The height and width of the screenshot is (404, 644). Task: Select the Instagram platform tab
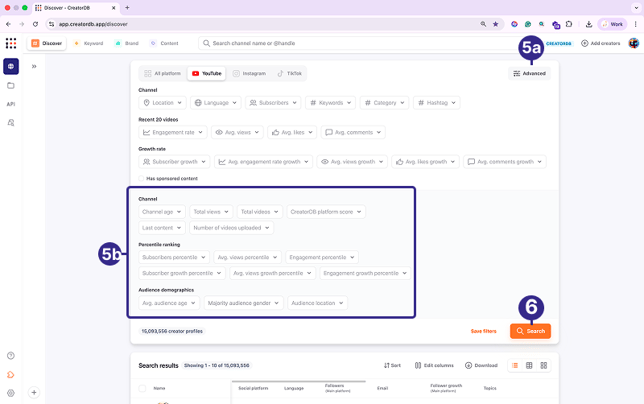coord(249,73)
